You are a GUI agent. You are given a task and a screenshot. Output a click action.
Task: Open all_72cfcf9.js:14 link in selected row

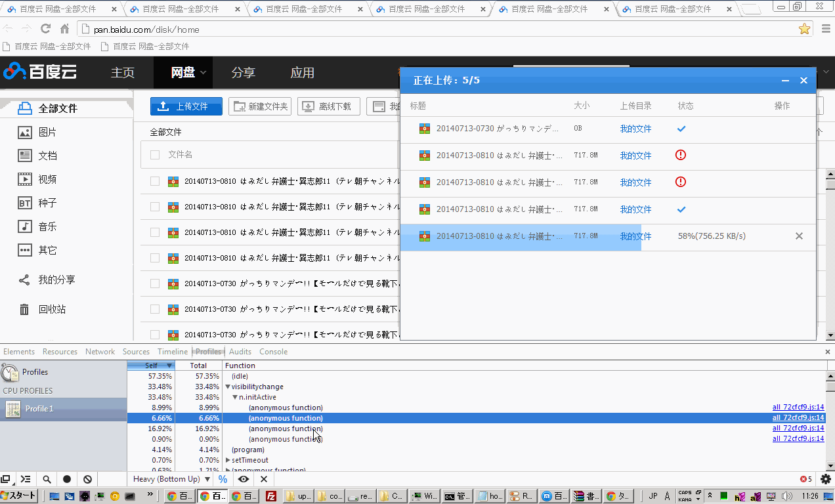798,418
